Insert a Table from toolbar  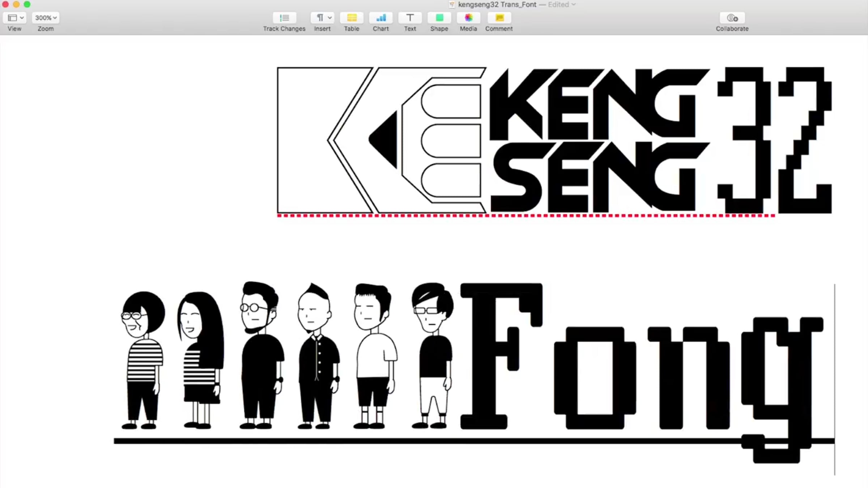tap(352, 18)
